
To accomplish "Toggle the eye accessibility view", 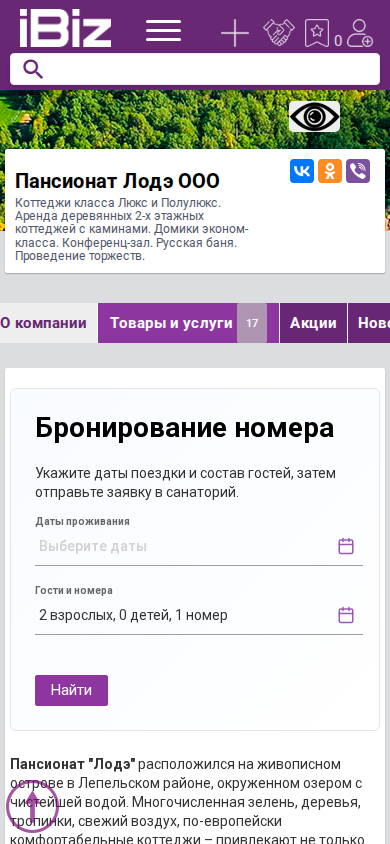I will 314,116.
